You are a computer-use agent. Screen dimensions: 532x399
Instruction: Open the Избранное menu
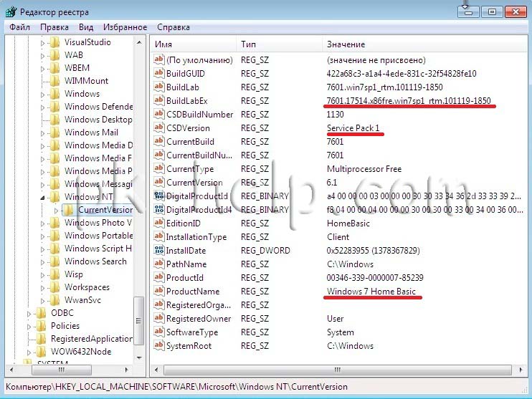[x=125, y=27]
